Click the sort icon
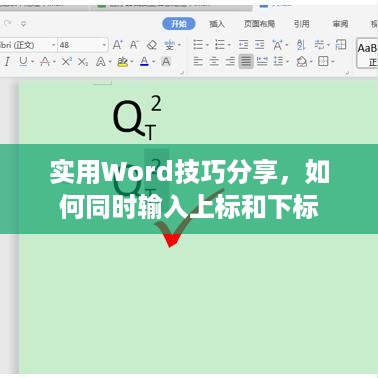The height and width of the screenshot is (378, 378). tap(301, 45)
